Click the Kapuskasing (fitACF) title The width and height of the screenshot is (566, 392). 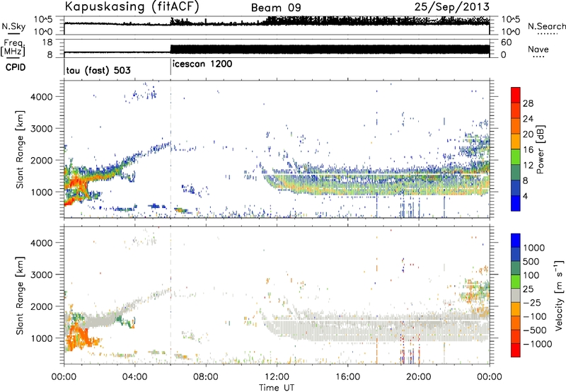click(132, 7)
